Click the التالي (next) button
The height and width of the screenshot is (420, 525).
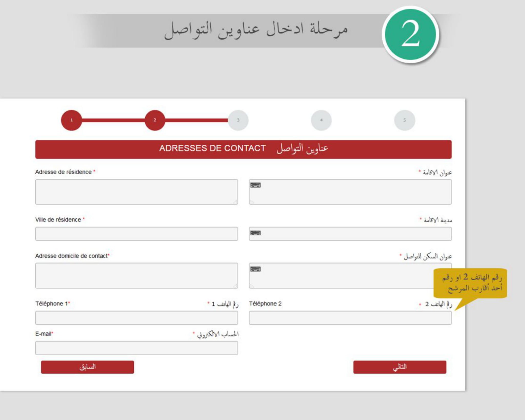click(x=400, y=367)
